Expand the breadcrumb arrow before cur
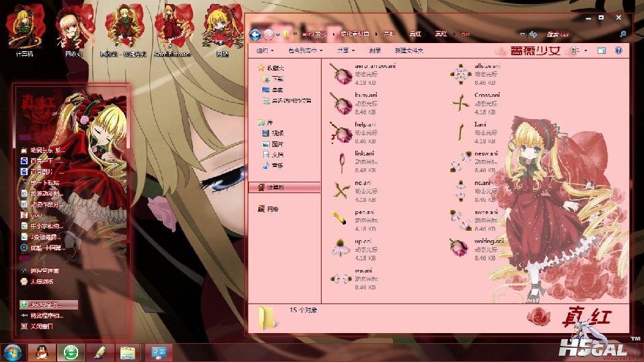Screen dimensions: 644x362 pyautogui.click(x=454, y=34)
